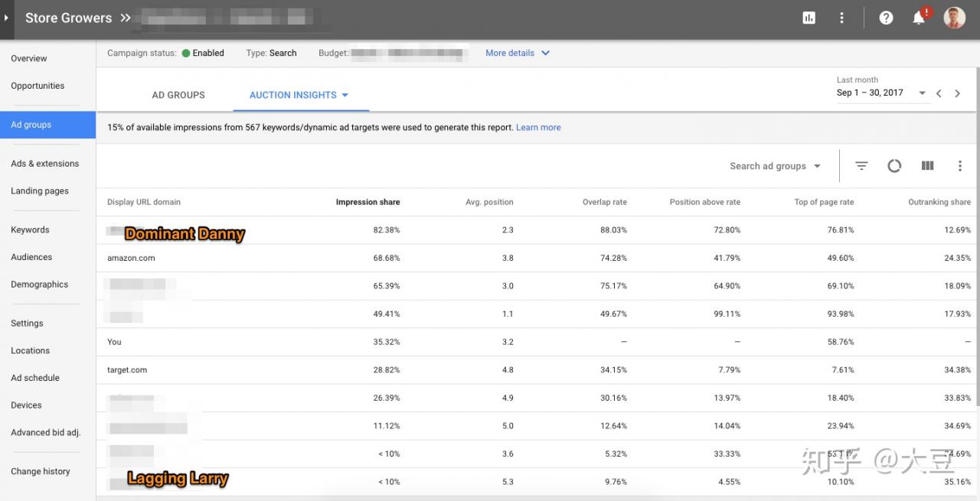Modify columns icon in table toolbar

point(927,166)
